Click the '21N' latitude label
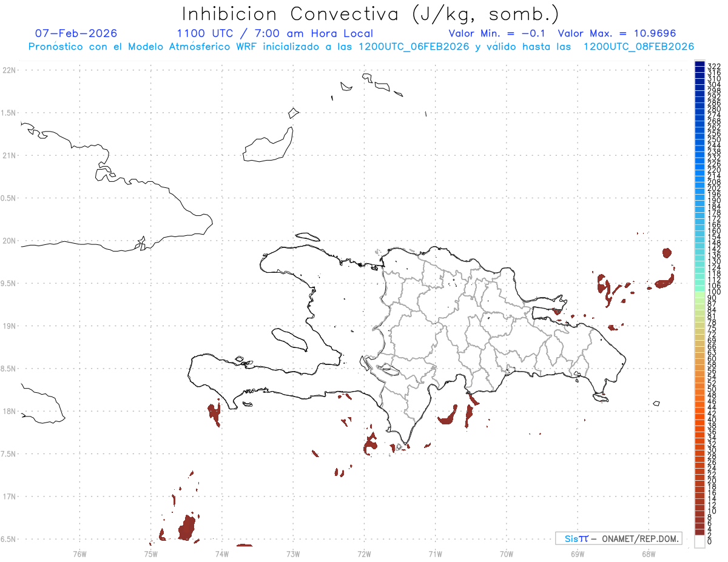The width and height of the screenshot is (728, 562). pyautogui.click(x=9, y=155)
